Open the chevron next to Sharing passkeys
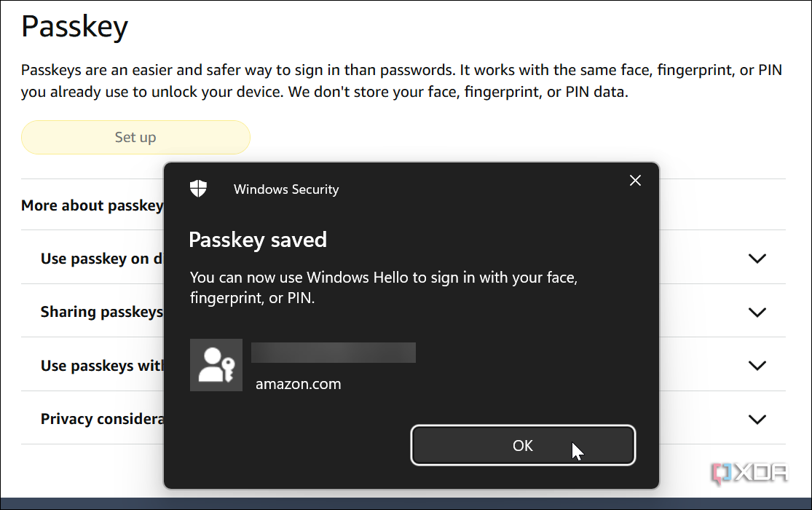 757,312
